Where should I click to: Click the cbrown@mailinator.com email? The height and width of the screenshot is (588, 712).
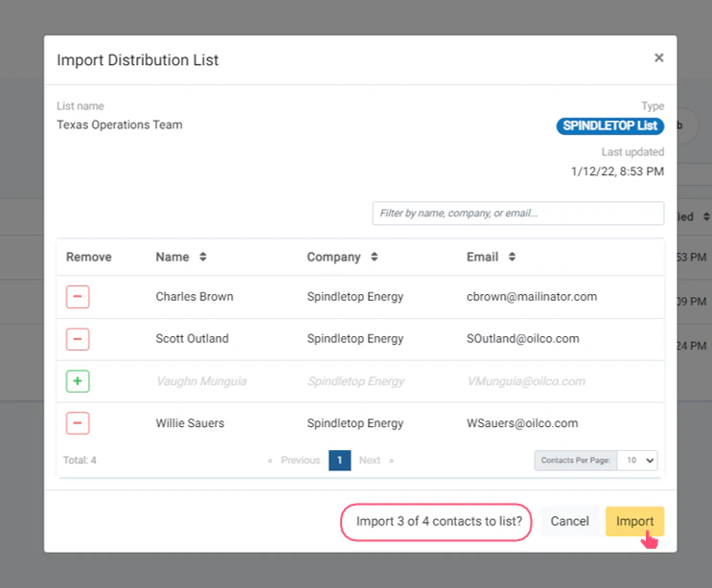pos(532,297)
